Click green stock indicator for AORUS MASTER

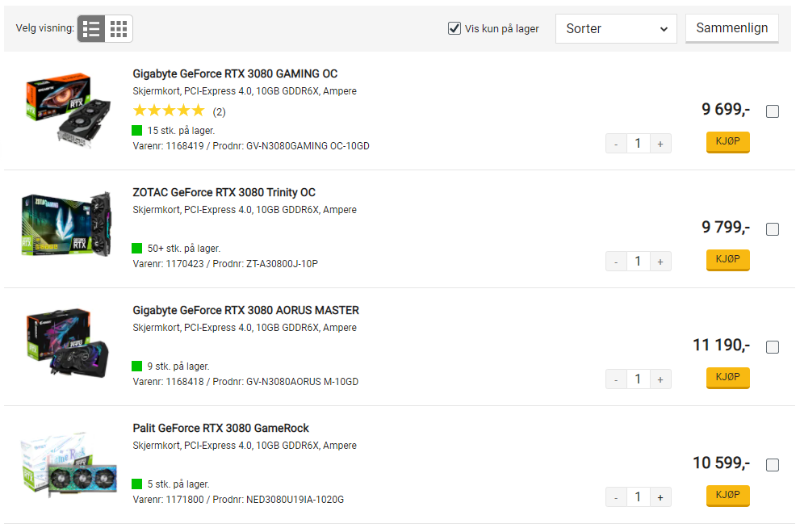136,367
